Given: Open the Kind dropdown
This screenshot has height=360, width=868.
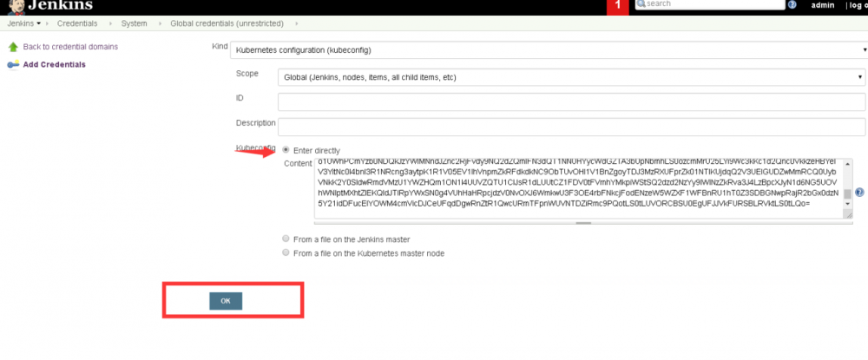Looking at the screenshot, I should (549, 49).
